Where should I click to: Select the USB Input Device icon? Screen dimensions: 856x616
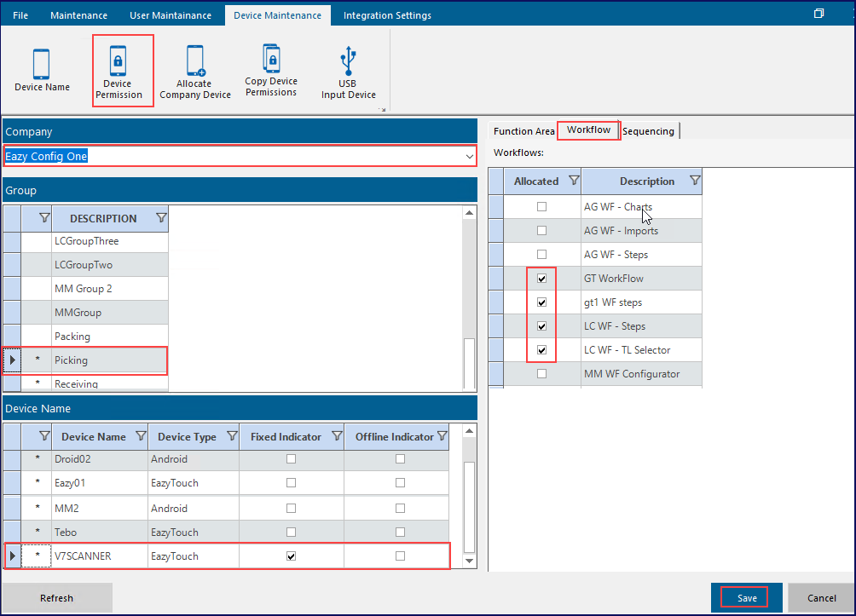[347, 68]
